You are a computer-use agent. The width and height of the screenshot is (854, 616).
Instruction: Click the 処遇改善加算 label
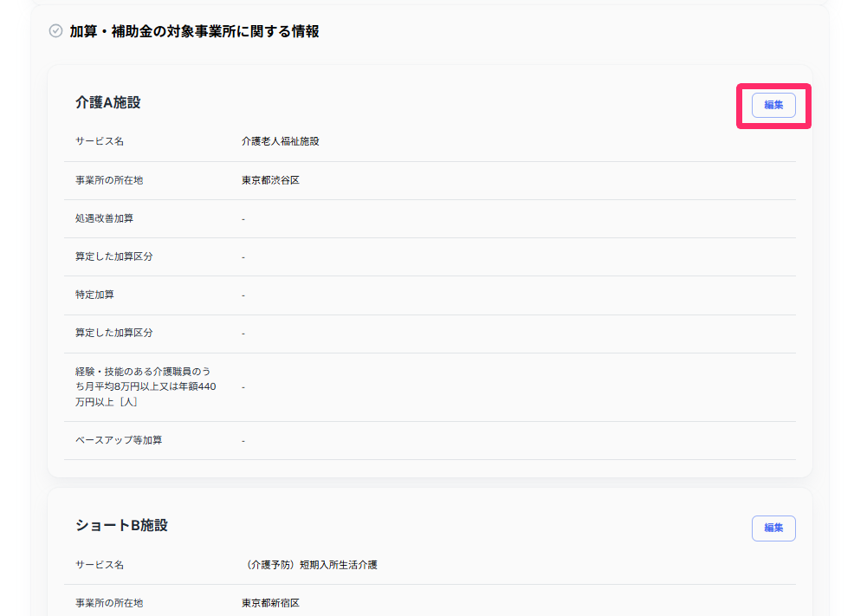click(x=104, y=218)
